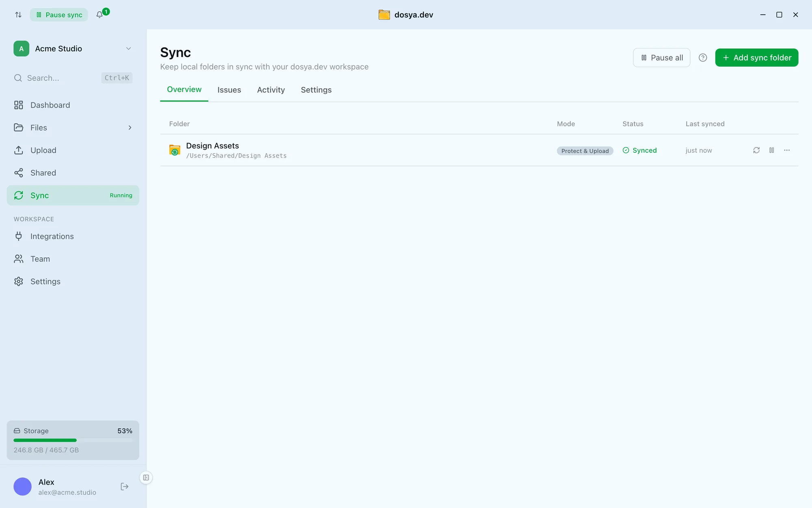
Task: Switch to the Issues tab
Action: (x=229, y=90)
